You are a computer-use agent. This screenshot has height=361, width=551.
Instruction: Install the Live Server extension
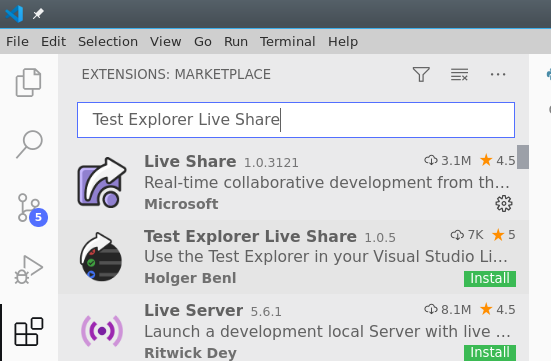[490, 353]
